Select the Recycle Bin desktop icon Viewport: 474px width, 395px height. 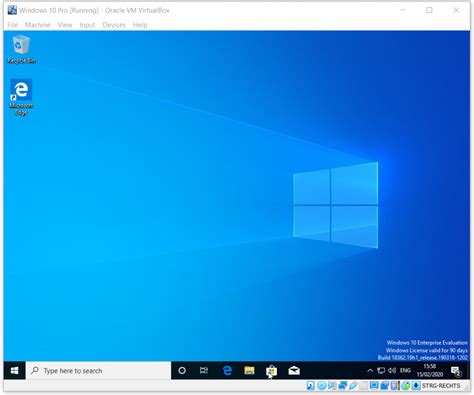coord(21,49)
